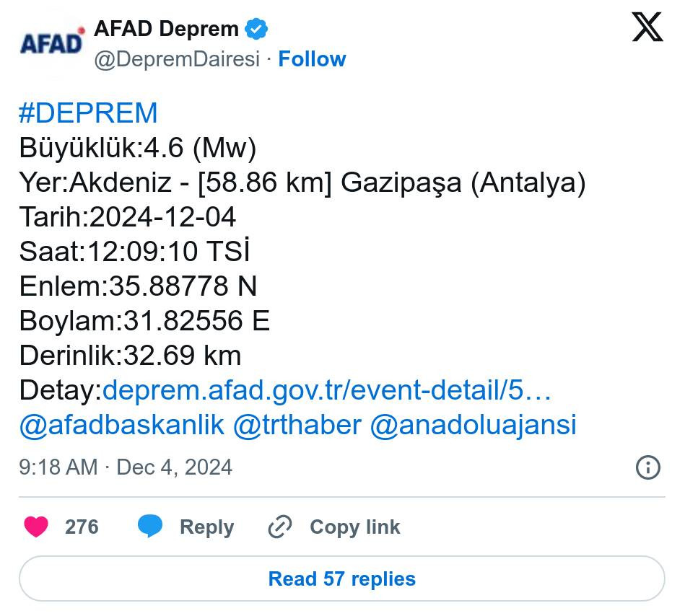Click the Reply text label
Screen dimensions: 685x616
pos(206,527)
